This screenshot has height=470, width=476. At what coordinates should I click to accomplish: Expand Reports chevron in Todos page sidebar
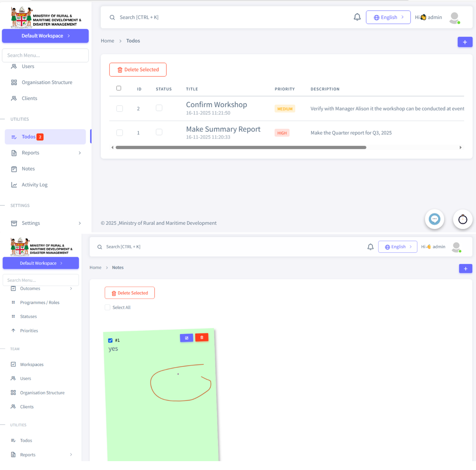pyautogui.click(x=80, y=153)
